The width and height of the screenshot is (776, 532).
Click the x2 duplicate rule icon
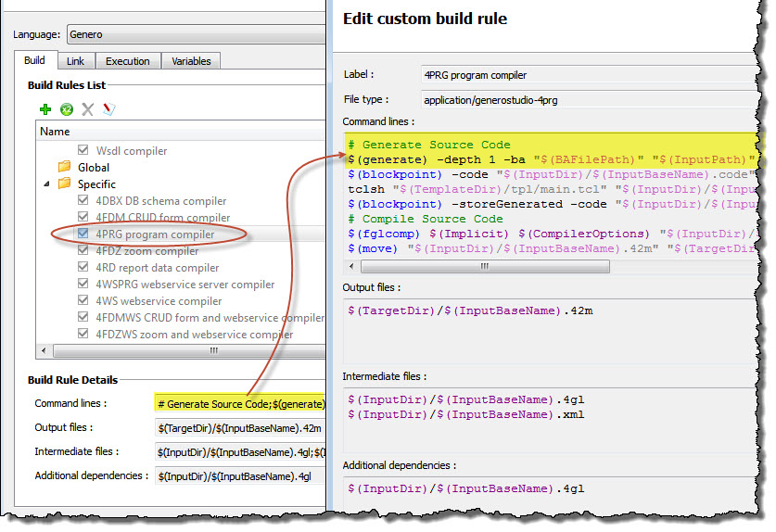pyautogui.click(x=67, y=109)
